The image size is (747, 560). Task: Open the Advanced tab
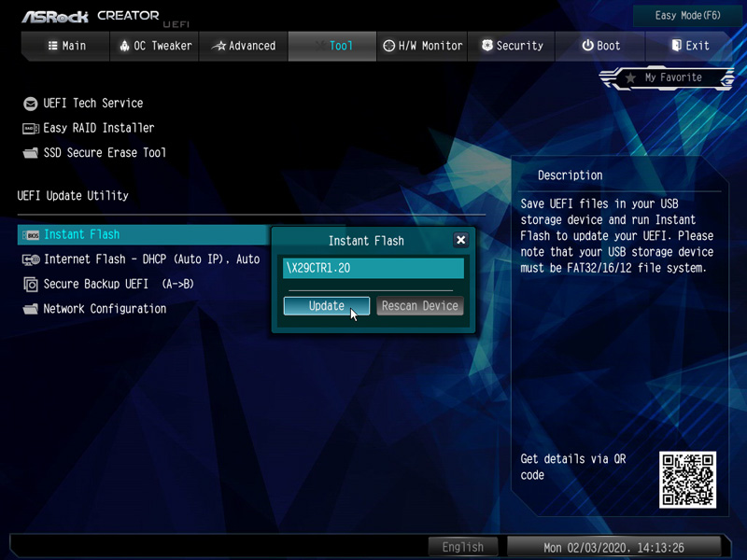(243, 46)
